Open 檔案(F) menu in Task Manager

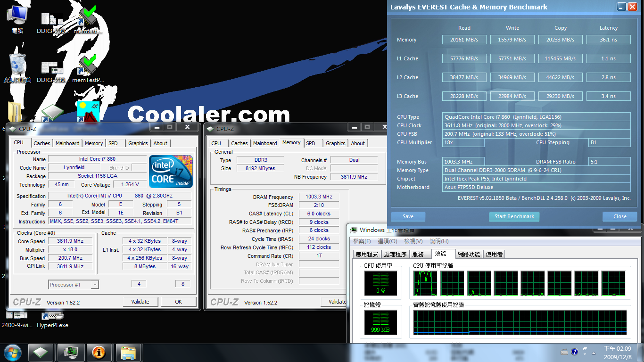(362, 241)
